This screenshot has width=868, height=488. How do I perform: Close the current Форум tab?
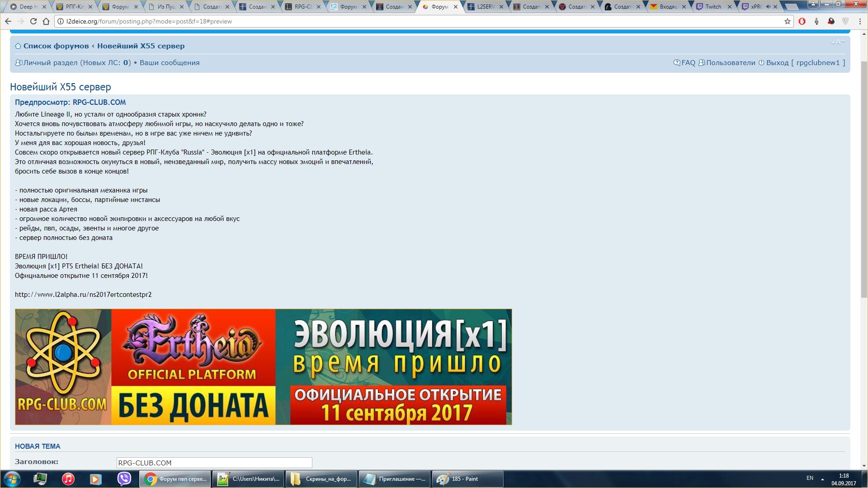pos(455,7)
